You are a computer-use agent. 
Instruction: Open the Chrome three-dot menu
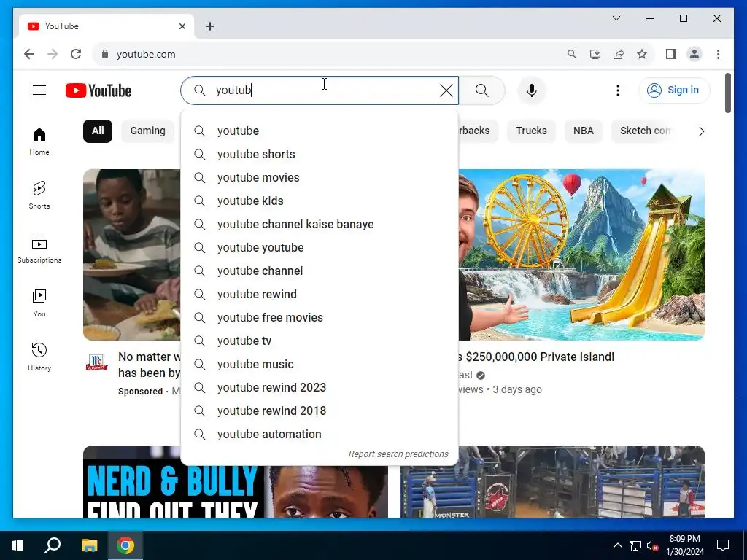pyautogui.click(x=718, y=54)
